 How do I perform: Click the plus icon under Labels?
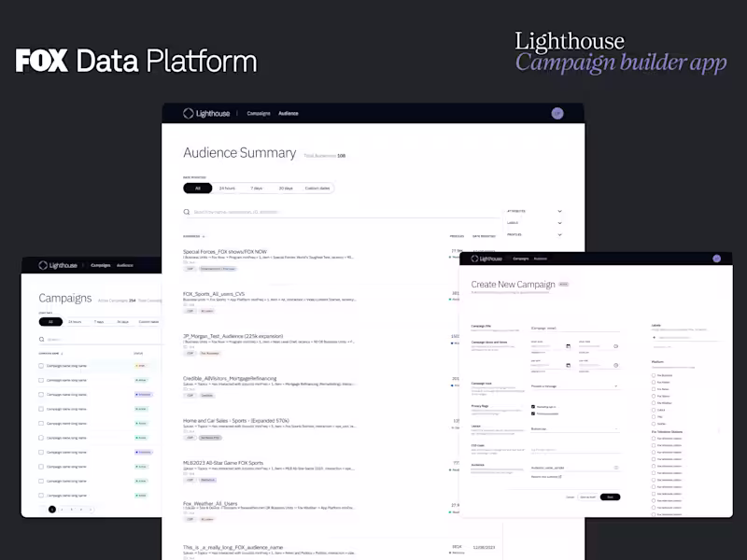pos(655,337)
